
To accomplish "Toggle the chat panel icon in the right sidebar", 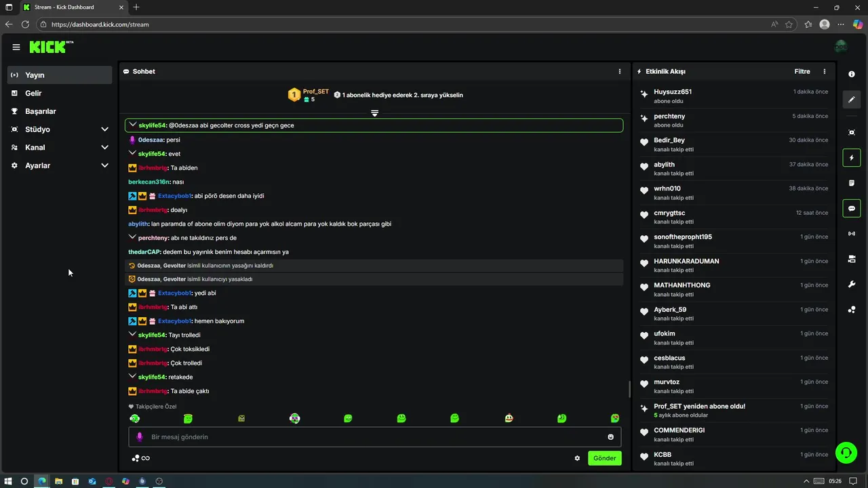I will click(x=852, y=209).
